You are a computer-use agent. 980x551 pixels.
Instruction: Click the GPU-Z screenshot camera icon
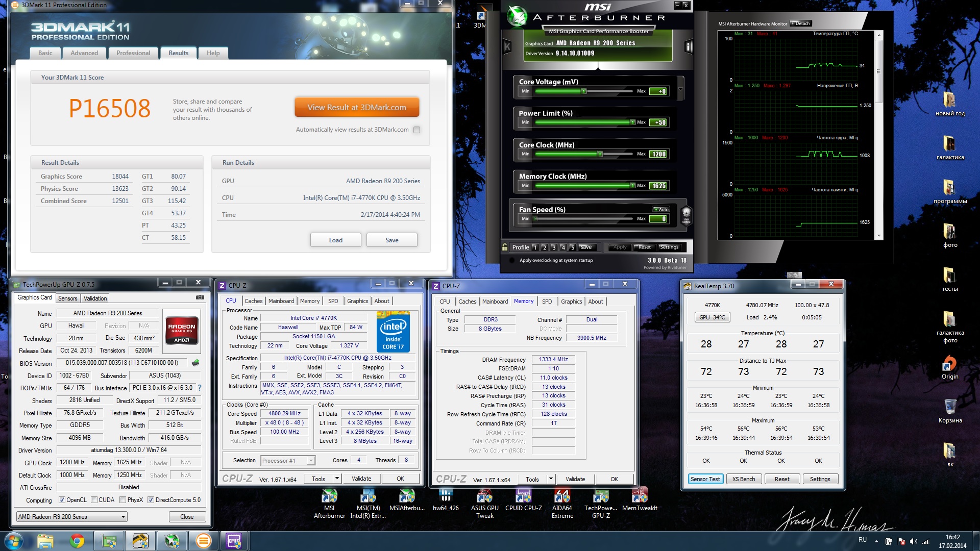(x=200, y=297)
